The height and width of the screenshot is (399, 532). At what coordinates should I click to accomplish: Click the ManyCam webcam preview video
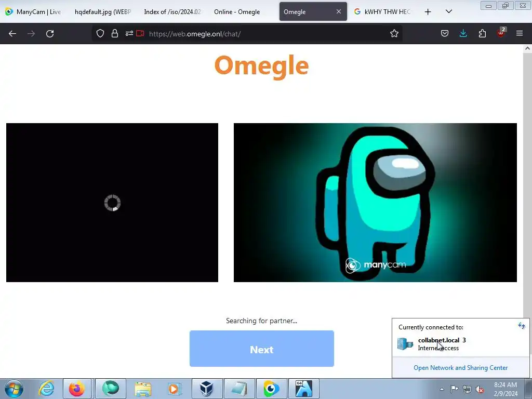point(375,203)
